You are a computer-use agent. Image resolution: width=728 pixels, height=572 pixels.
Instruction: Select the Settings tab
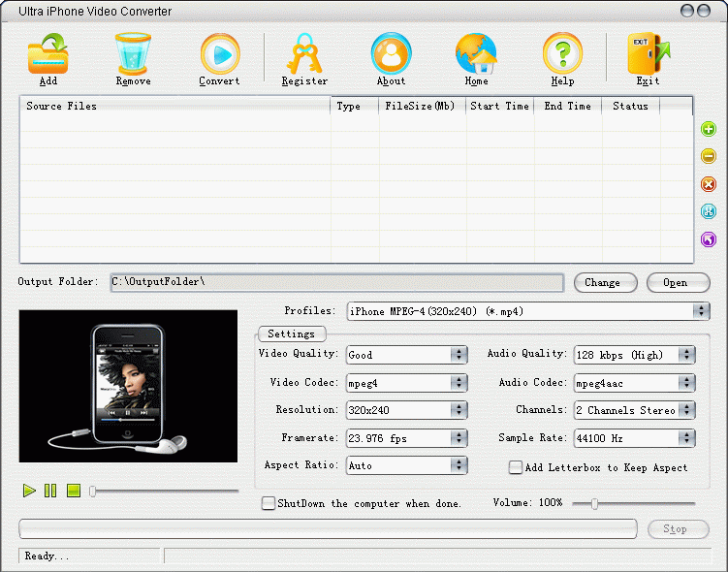pyautogui.click(x=292, y=334)
